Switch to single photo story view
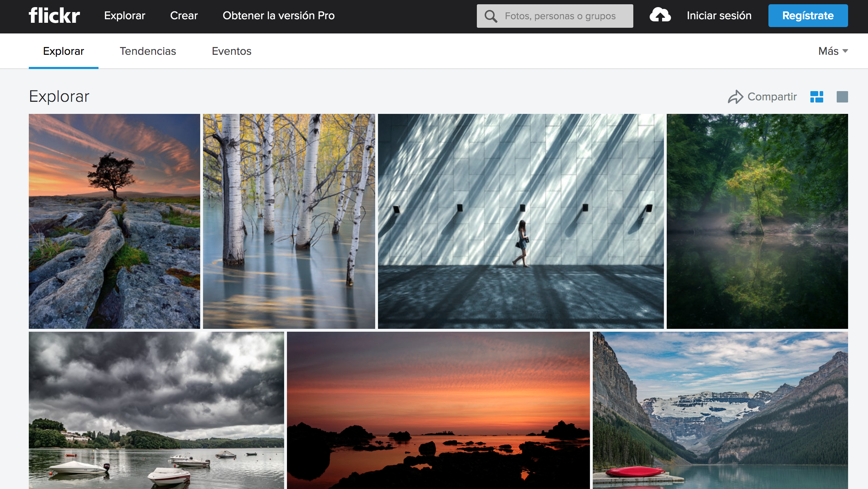 [x=842, y=97]
